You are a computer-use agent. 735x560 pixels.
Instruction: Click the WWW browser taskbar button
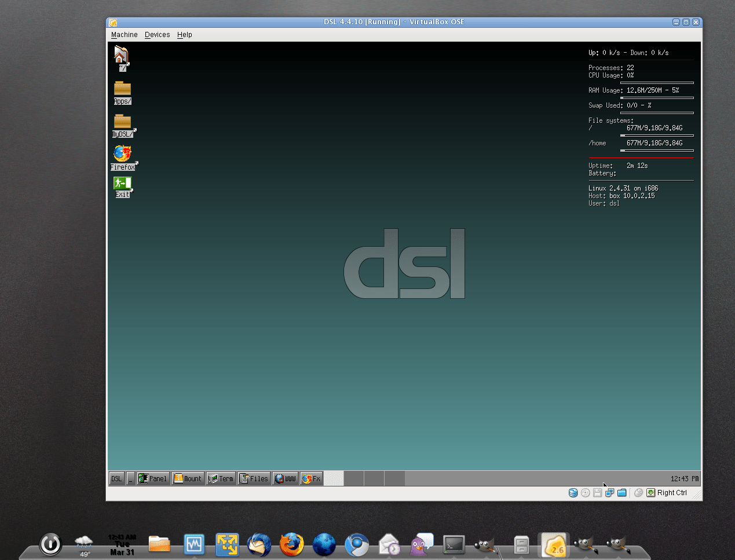point(286,478)
